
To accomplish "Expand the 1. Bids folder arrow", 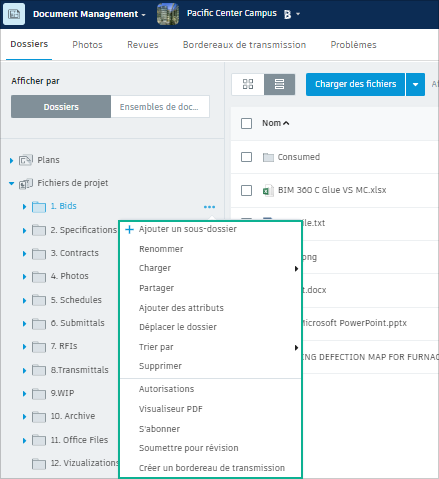I will click(24, 207).
